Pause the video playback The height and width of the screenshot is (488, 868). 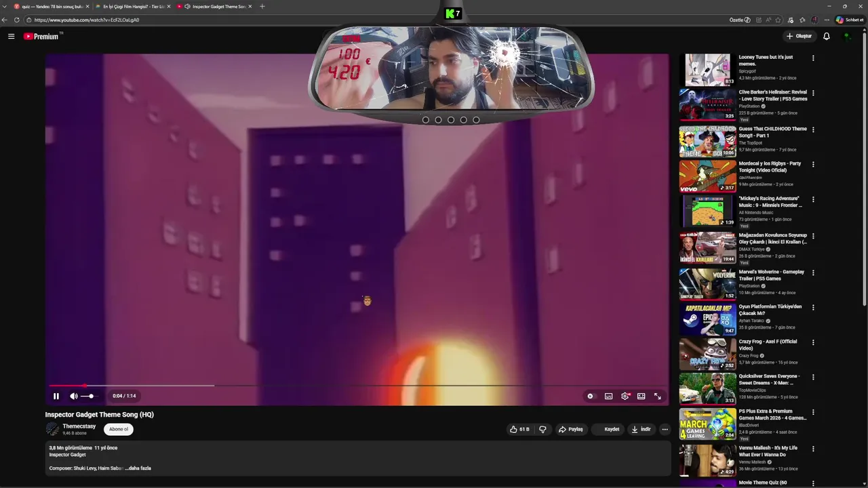(x=56, y=396)
